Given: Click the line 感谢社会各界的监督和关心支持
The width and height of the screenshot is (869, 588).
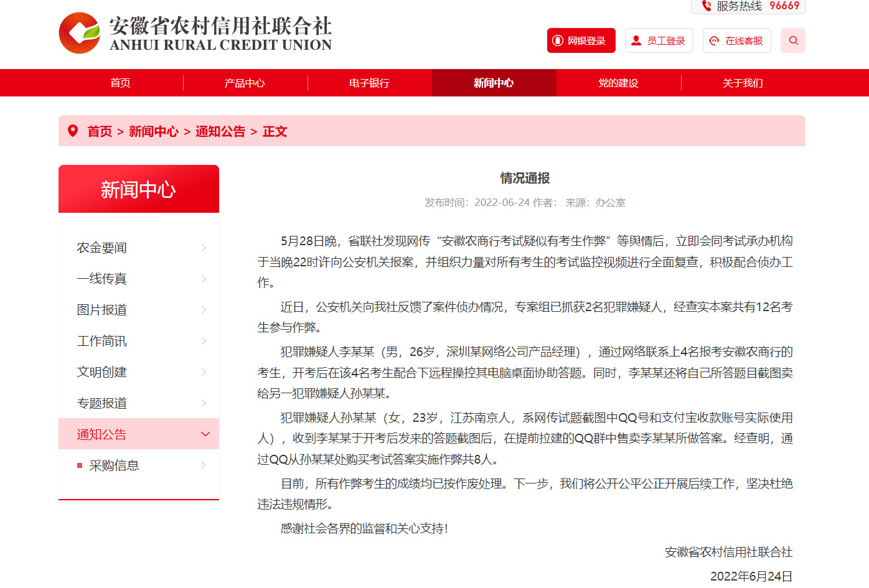Looking at the screenshot, I should (364, 528).
